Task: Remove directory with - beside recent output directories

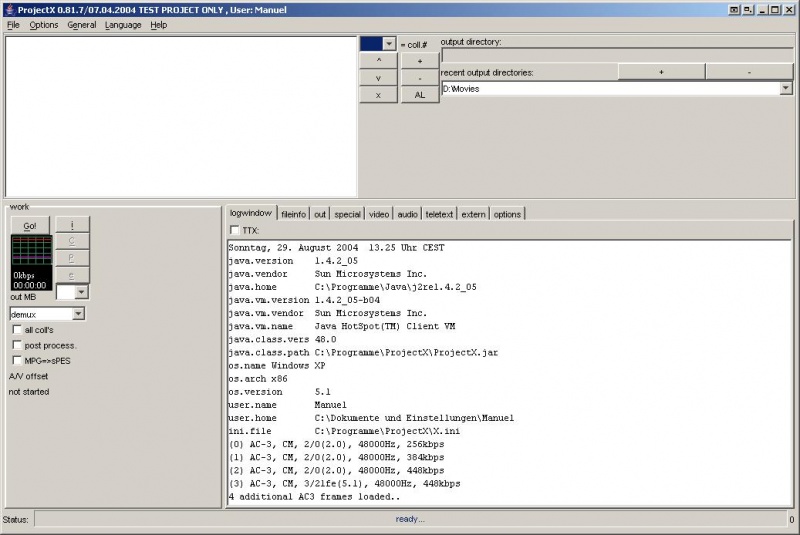Action: coord(749,72)
